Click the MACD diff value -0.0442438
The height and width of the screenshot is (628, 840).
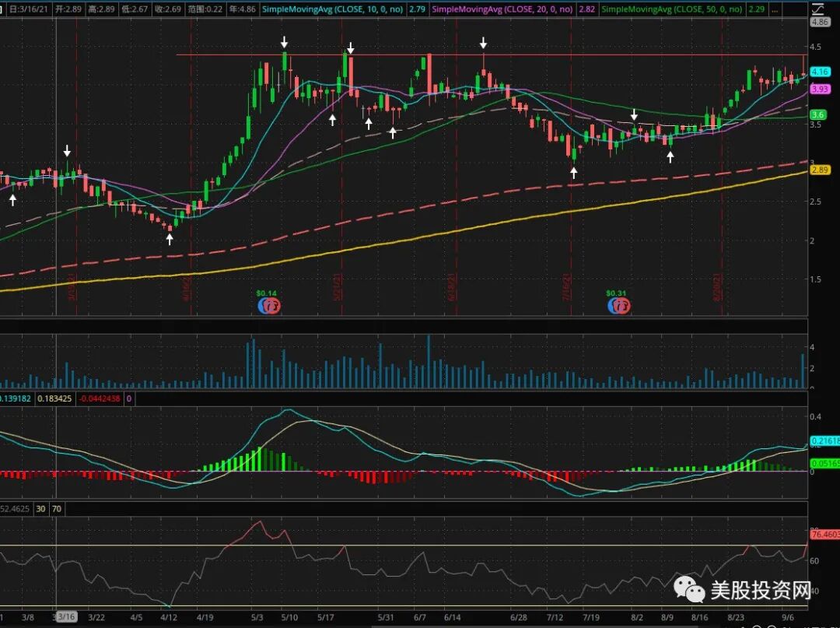pyautogui.click(x=100, y=398)
